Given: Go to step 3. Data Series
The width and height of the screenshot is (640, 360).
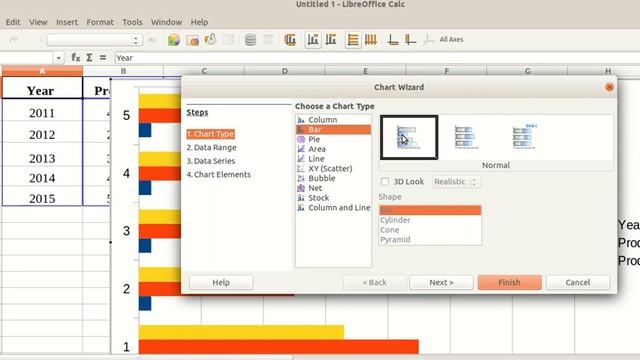Looking at the screenshot, I should point(211,161).
